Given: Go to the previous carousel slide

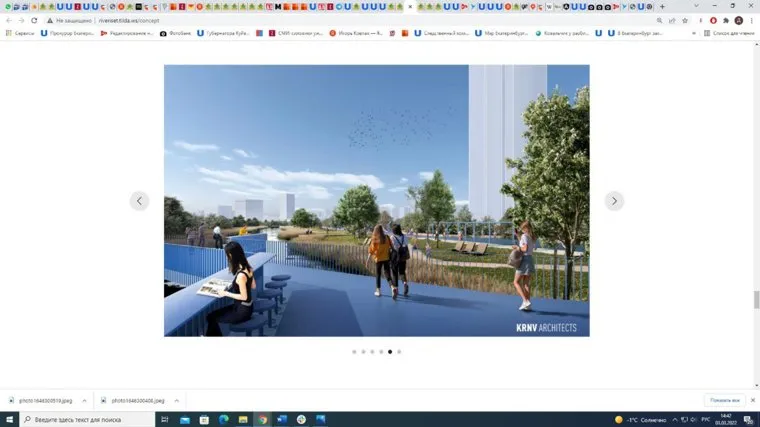Looking at the screenshot, I should (139, 201).
